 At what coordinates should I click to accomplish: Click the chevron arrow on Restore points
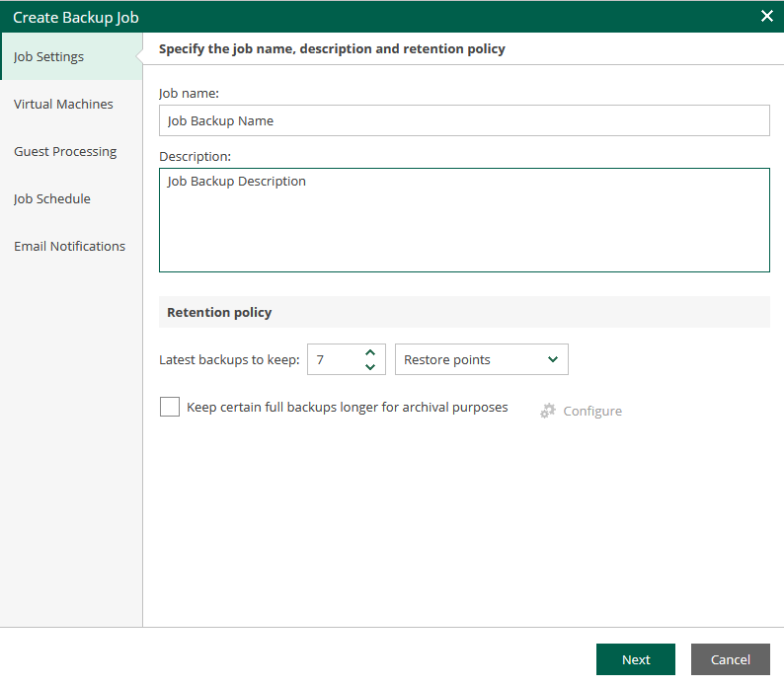click(x=553, y=360)
